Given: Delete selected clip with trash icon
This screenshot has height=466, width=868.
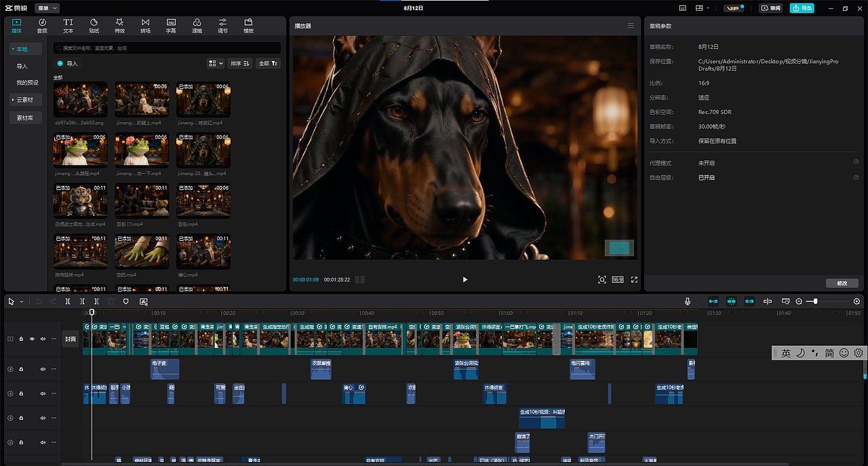Looking at the screenshot, I should tap(111, 301).
